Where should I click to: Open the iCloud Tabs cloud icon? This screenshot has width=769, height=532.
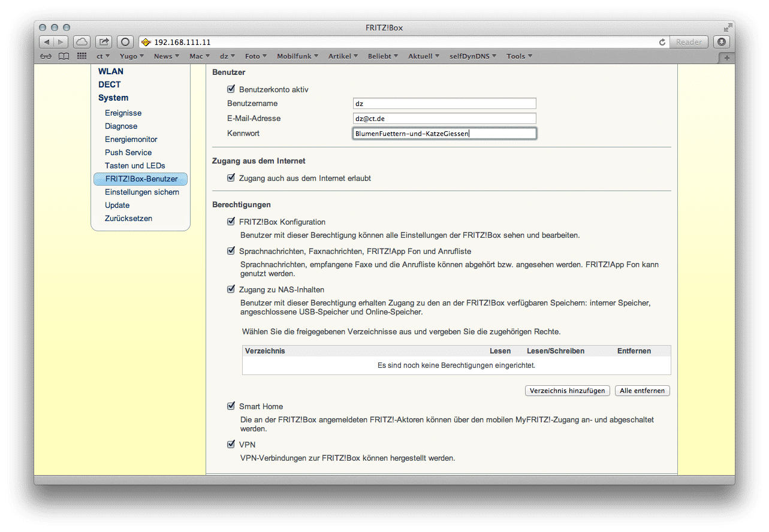pos(82,42)
